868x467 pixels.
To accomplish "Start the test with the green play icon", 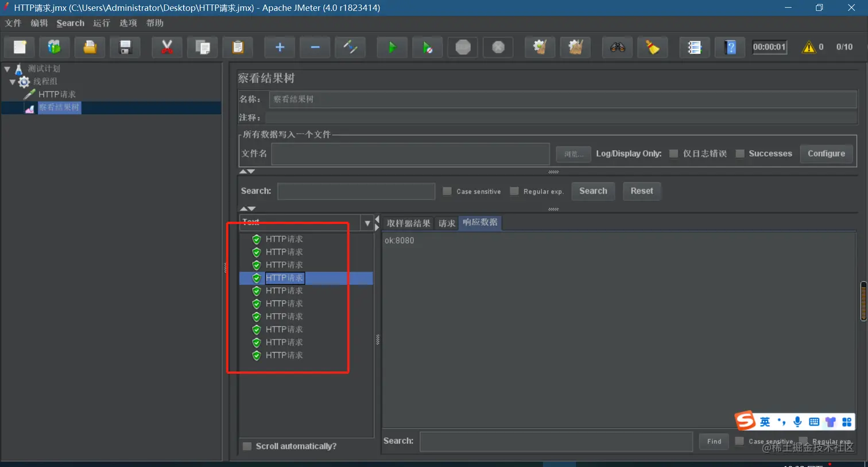I will point(392,47).
